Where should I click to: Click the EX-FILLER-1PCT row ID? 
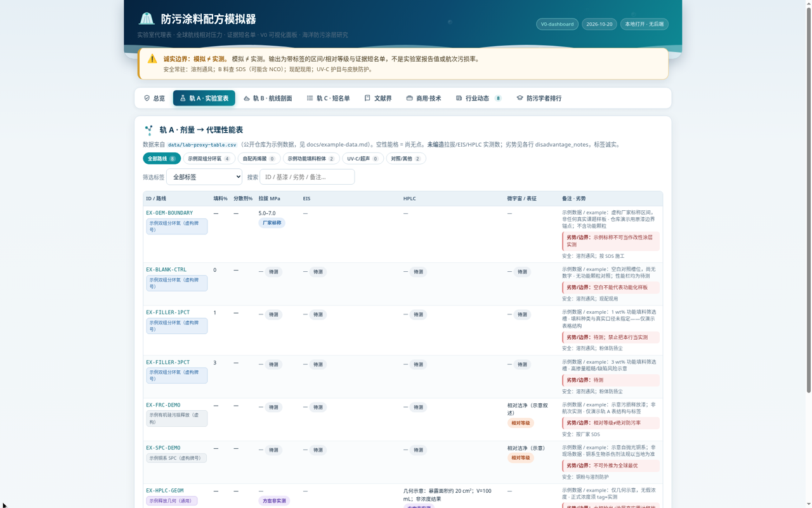[168, 312]
